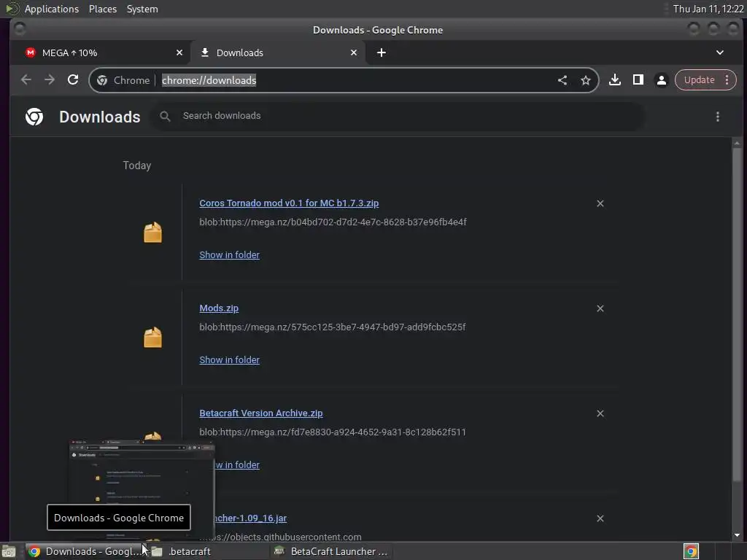Show Mods.zip in folder

click(x=229, y=360)
